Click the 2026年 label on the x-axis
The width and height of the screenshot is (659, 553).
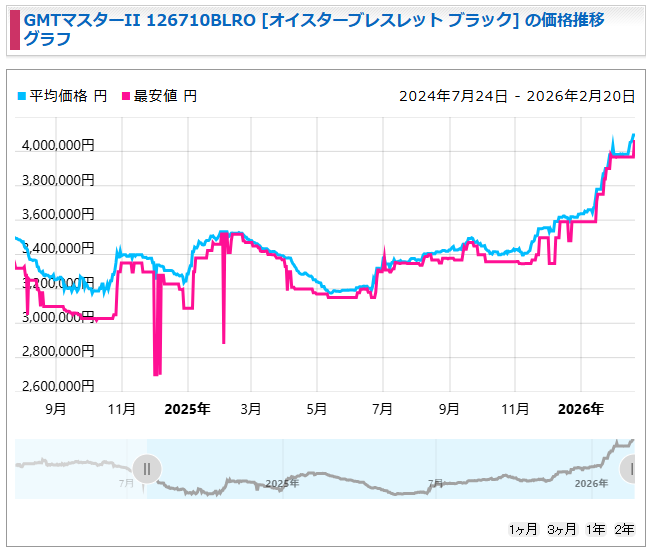pyautogui.click(x=581, y=409)
